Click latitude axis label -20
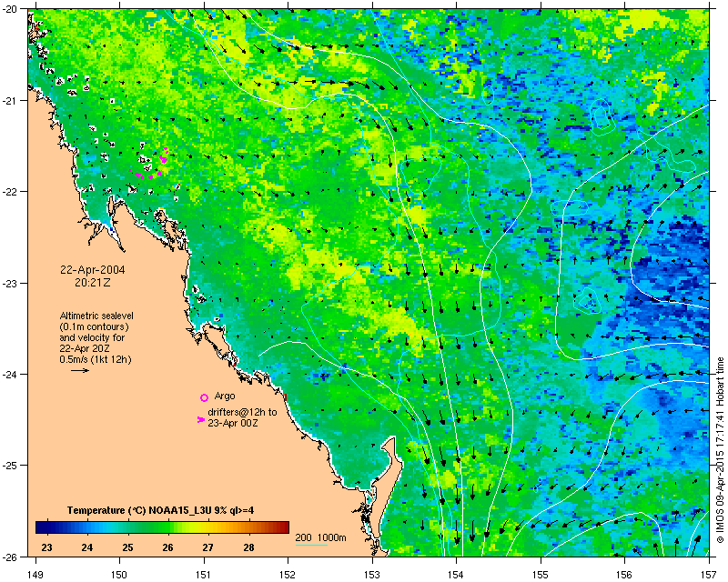This screenshot has height=582, width=728. 10,9
